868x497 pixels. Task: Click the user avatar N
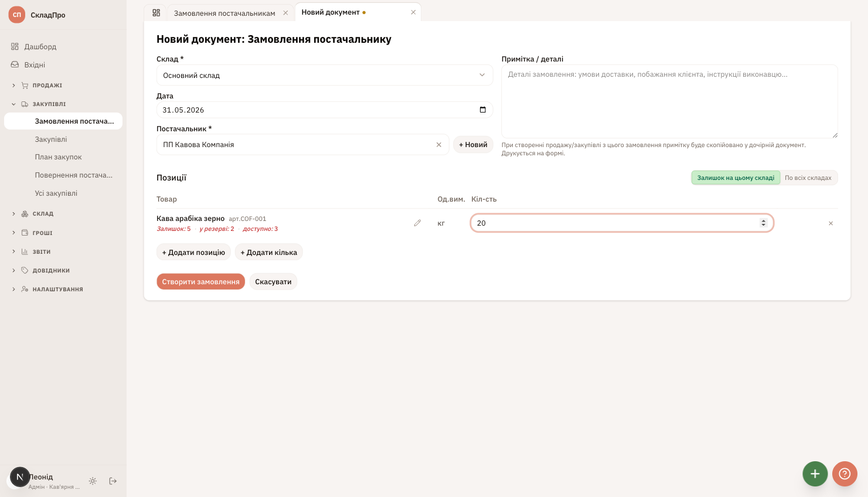[20, 477]
